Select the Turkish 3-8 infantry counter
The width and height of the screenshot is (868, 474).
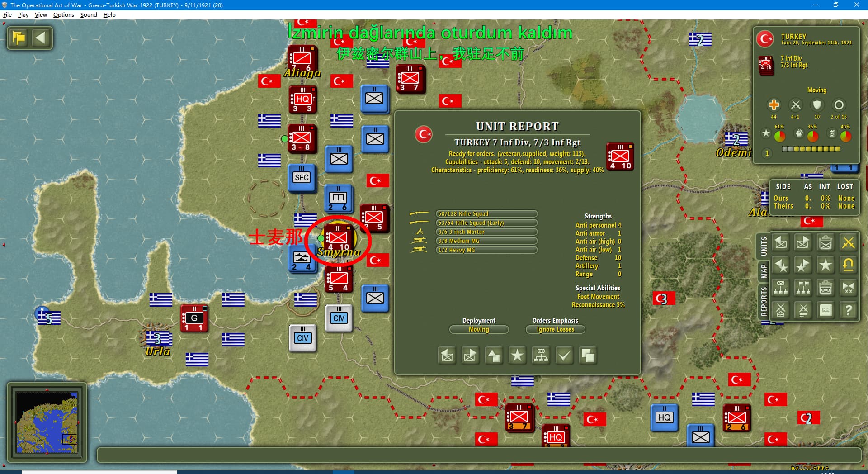coord(302,138)
